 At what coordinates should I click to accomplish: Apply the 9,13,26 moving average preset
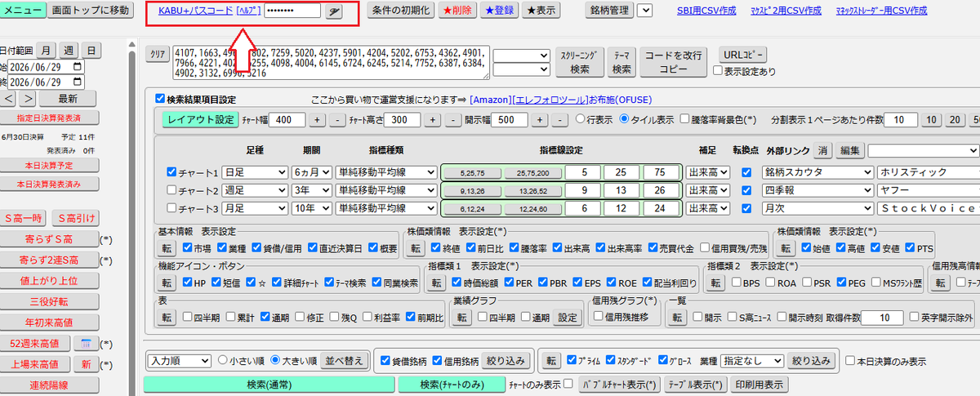pos(473,189)
